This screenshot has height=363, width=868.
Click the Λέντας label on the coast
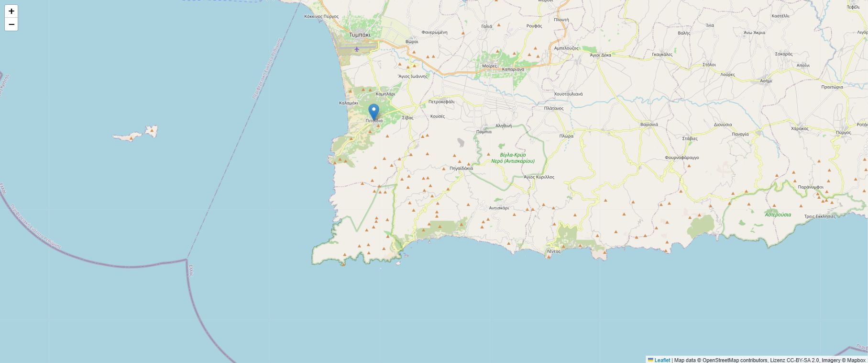(x=553, y=251)
